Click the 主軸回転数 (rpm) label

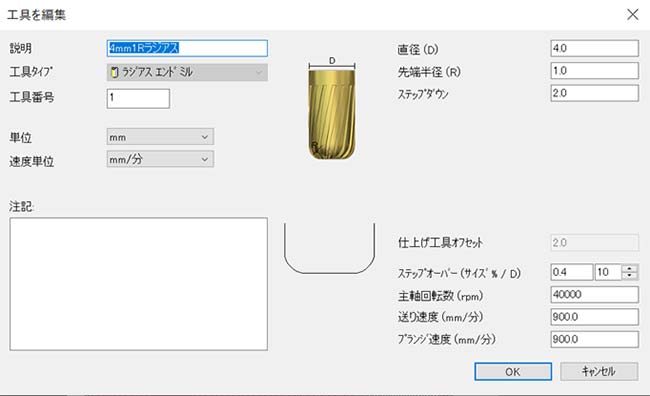pyautogui.click(x=440, y=296)
